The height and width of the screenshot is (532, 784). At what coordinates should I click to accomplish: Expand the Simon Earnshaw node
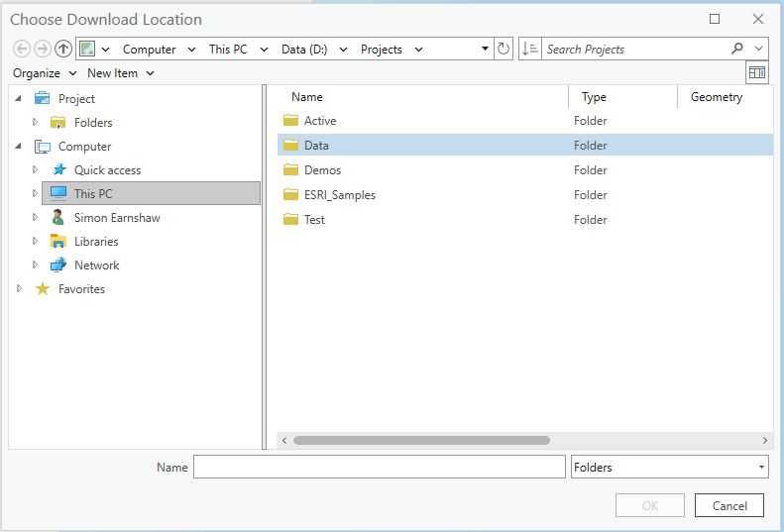point(35,217)
